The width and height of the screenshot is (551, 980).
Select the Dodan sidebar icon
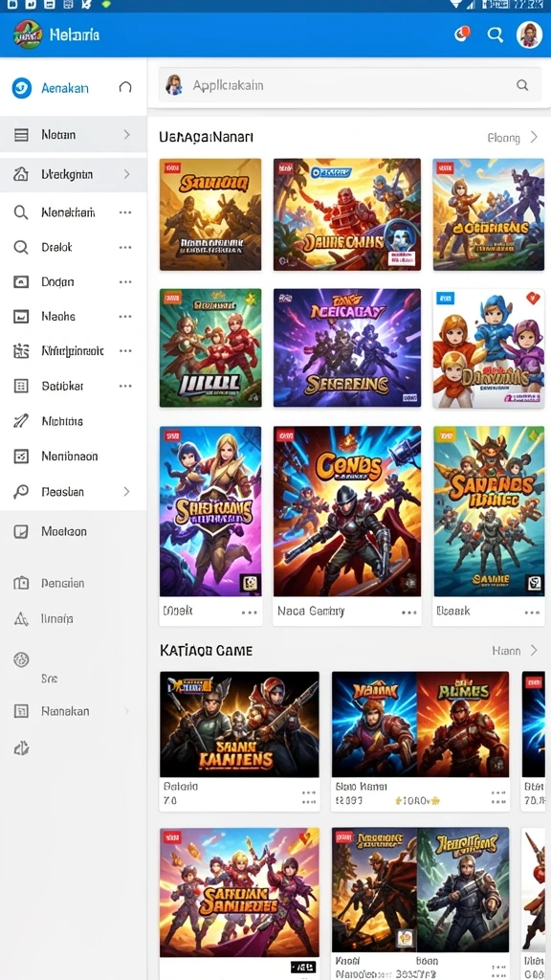21,282
